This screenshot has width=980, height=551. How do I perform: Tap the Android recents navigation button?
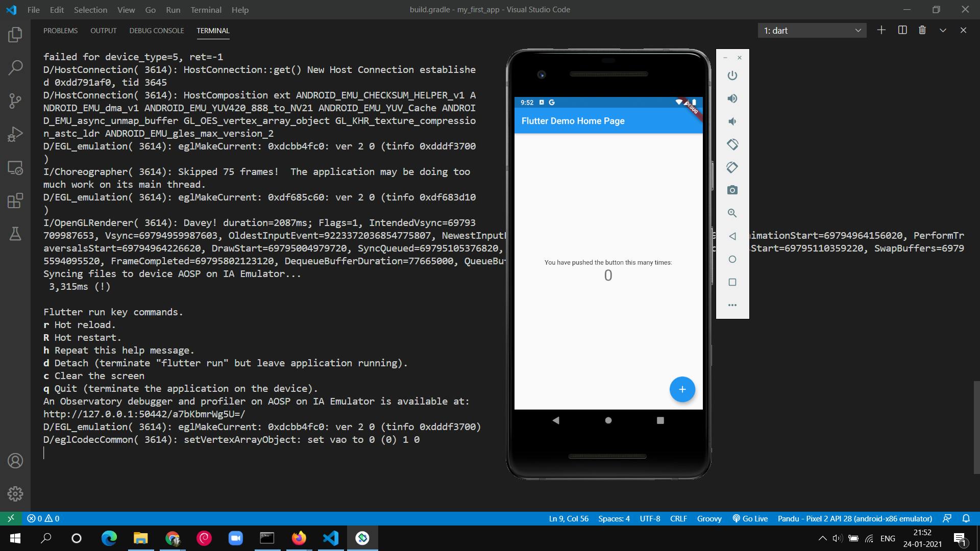tap(660, 420)
